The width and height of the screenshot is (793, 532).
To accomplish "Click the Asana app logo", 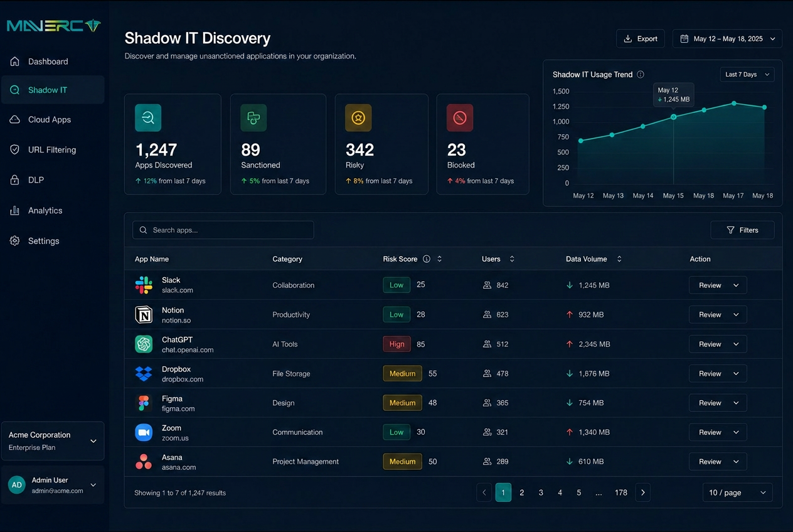I will tap(144, 462).
